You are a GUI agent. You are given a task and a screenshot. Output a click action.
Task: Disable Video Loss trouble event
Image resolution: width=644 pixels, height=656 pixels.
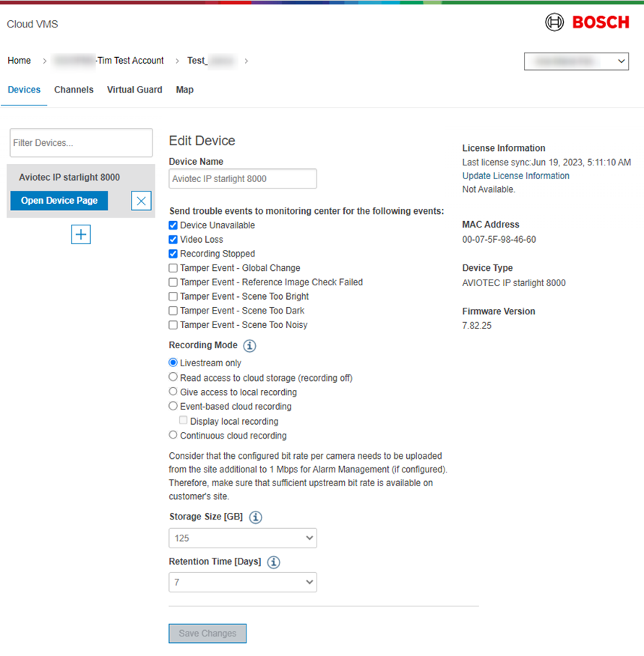173,240
